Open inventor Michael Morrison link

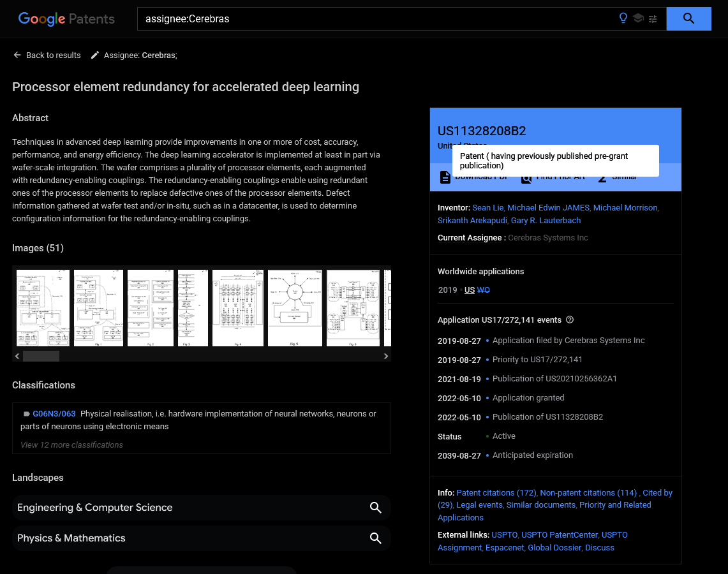(x=625, y=208)
